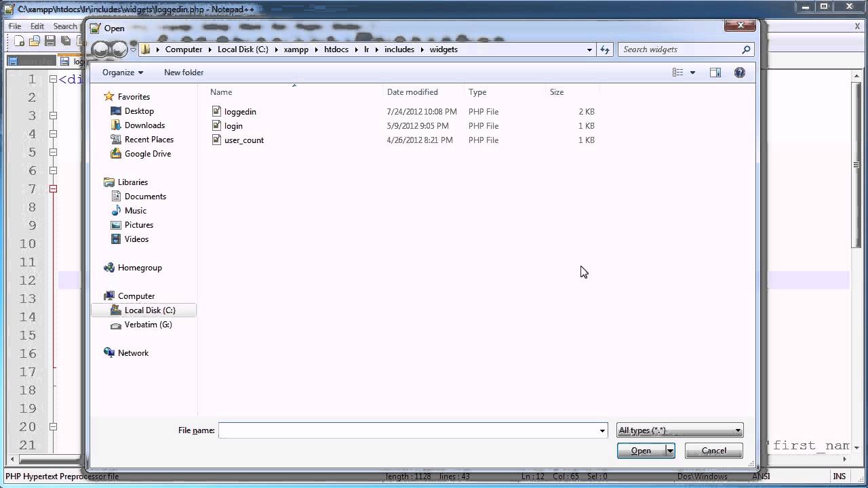868x488 pixels.
Task: Show the preview pane
Action: [715, 73]
